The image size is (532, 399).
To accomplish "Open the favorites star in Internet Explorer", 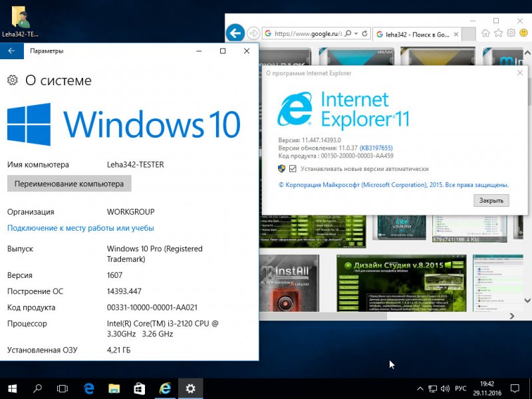I will coord(498,33).
